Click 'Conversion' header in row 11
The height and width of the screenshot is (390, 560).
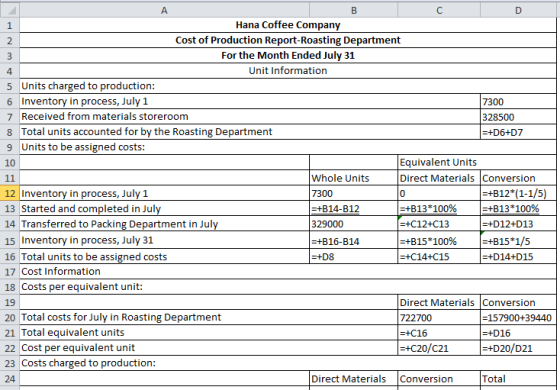click(518, 178)
